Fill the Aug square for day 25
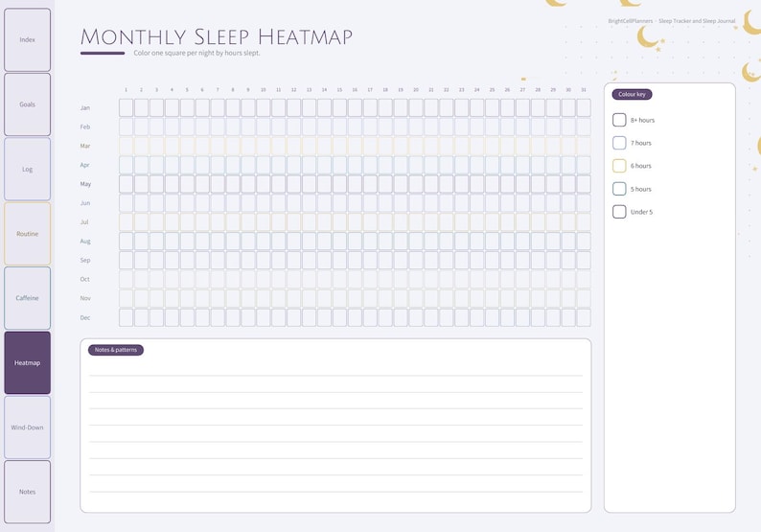The width and height of the screenshot is (761, 532). click(492, 242)
